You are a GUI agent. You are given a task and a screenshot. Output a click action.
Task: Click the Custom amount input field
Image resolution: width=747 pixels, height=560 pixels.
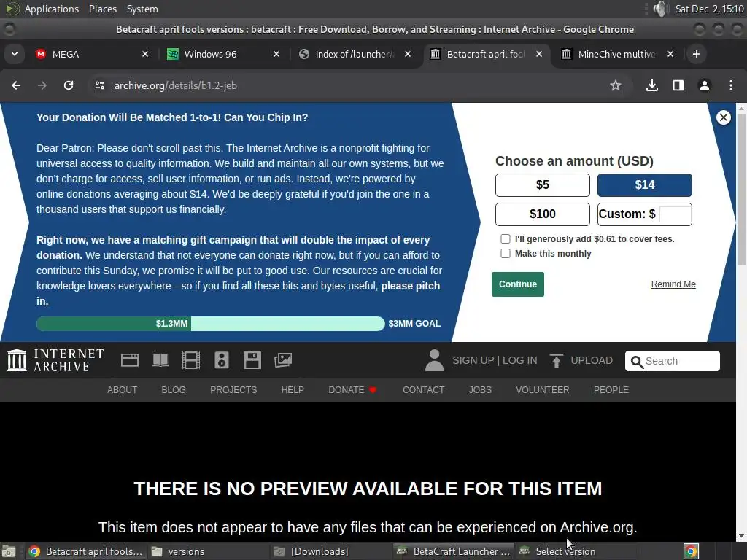675,214
